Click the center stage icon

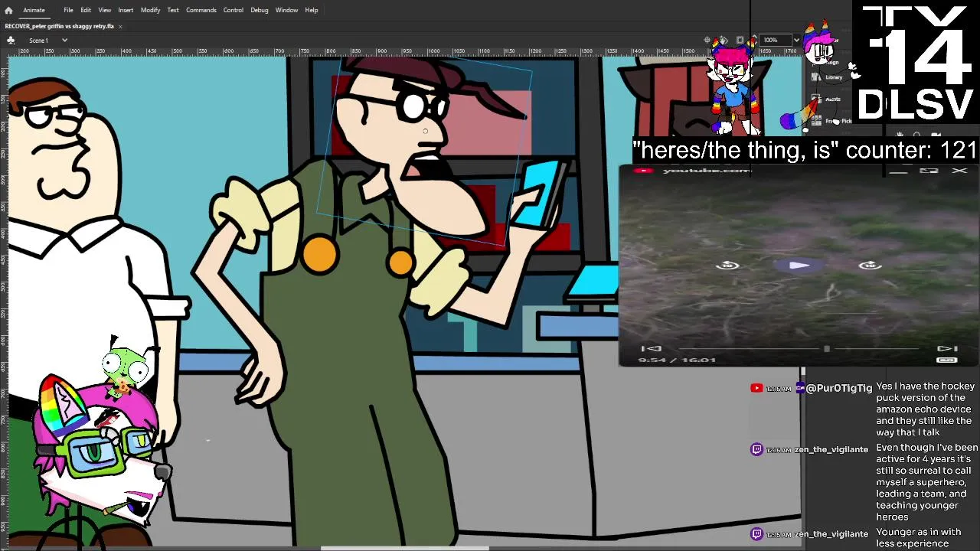(708, 40)
